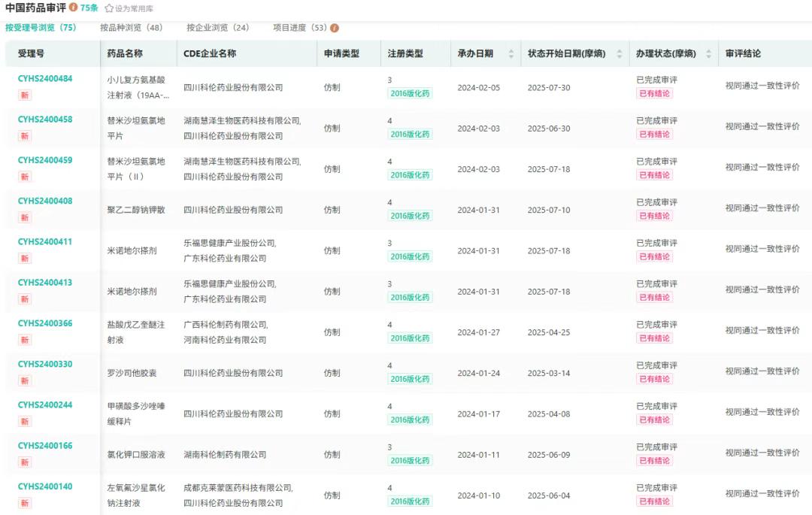Switch to 按企业浏览 (24) tab
The height and width of the screenshot is (515, 812).
point(218,28)
